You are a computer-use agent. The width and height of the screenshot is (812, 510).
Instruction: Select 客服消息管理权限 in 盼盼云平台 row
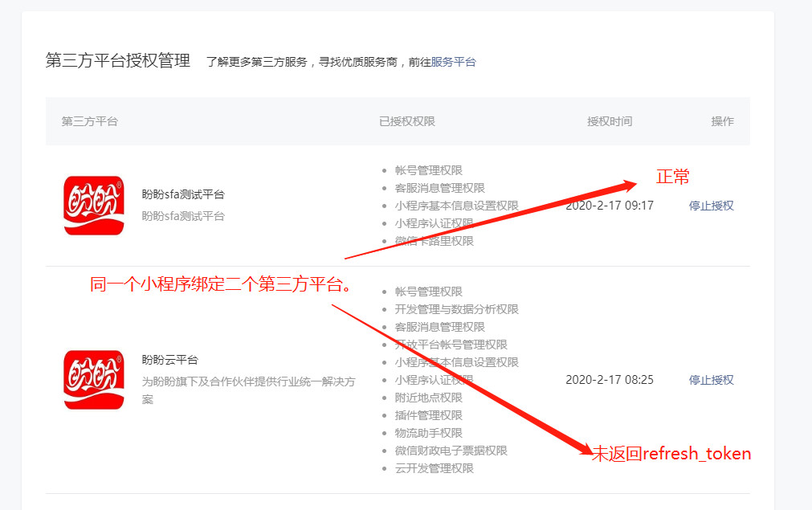[x=439, y=327]
